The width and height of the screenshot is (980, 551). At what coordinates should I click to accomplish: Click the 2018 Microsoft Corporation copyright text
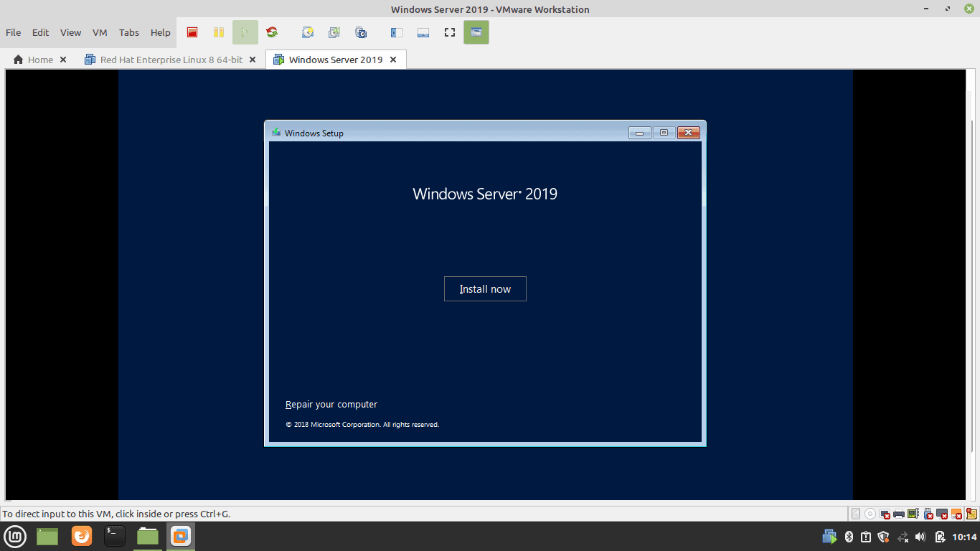tap(362, 425)
